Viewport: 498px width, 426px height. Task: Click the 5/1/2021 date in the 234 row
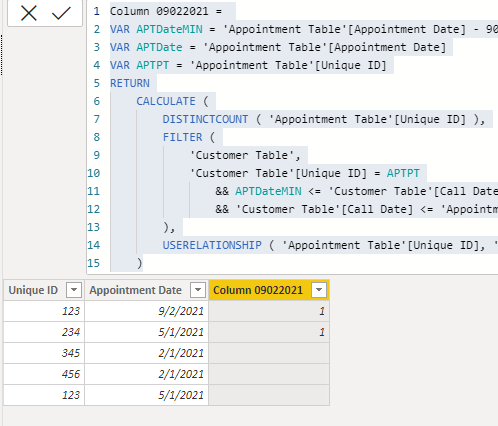[x=147, y=332]
